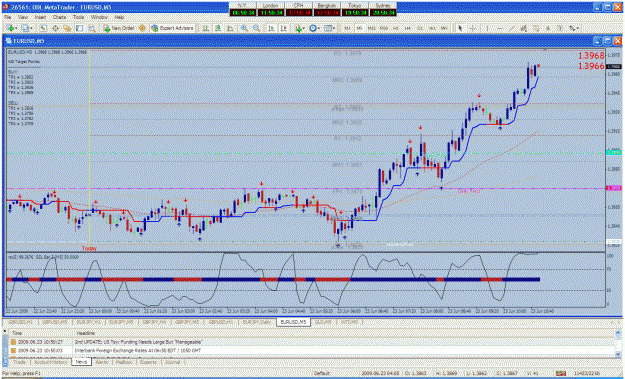Image resolution: width=625 pixels, height=379 pixels.
Task: Select the Fibonacci Retracement tool
Action: pyautogui.click(x=536, y=28)
